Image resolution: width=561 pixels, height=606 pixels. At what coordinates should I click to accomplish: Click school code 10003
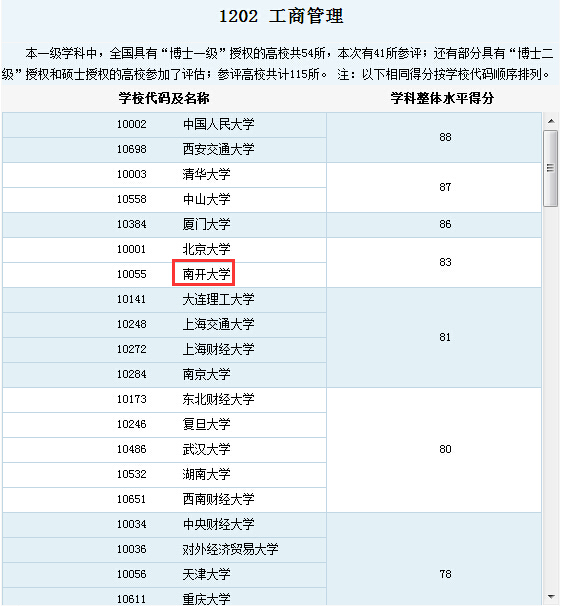tap(132, 174)
